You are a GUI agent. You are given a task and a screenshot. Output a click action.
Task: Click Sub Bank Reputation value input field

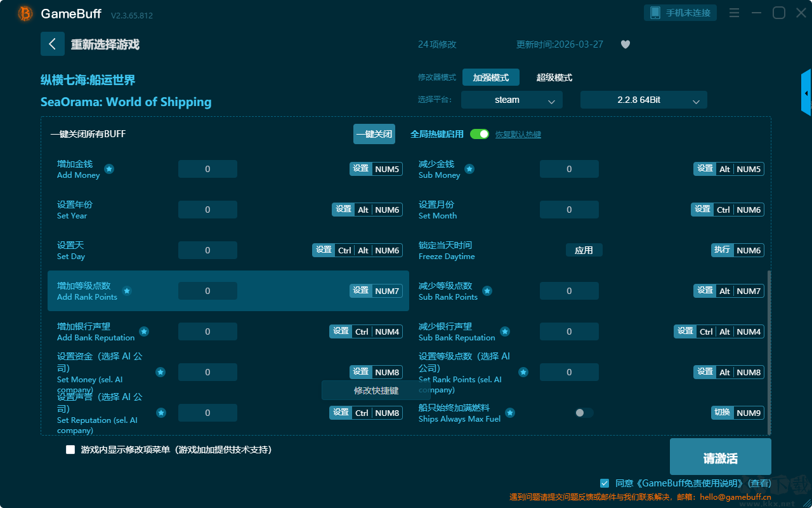pyautogui.click(x=569, y=331)
